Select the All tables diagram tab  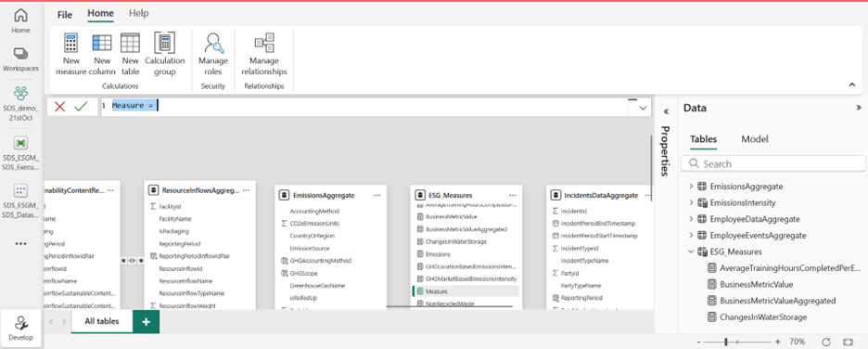pyautogui.click(x=101, y=321)
